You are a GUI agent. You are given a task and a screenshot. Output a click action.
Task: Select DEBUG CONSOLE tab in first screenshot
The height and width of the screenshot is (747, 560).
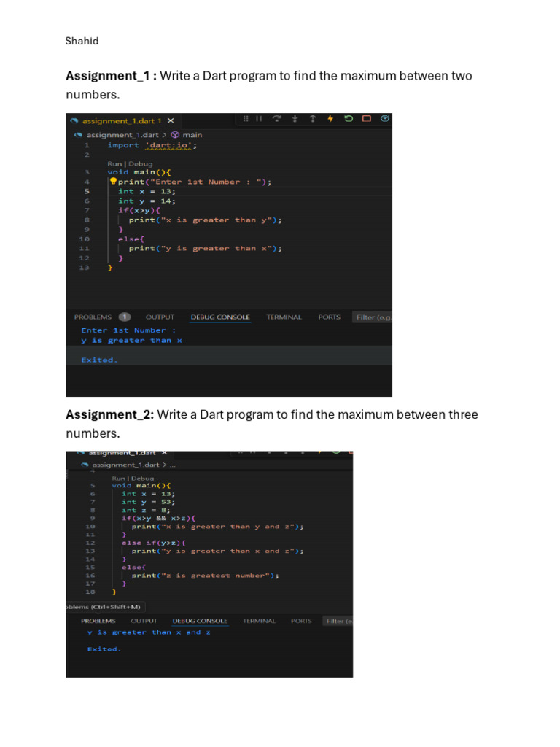(220, 317)
